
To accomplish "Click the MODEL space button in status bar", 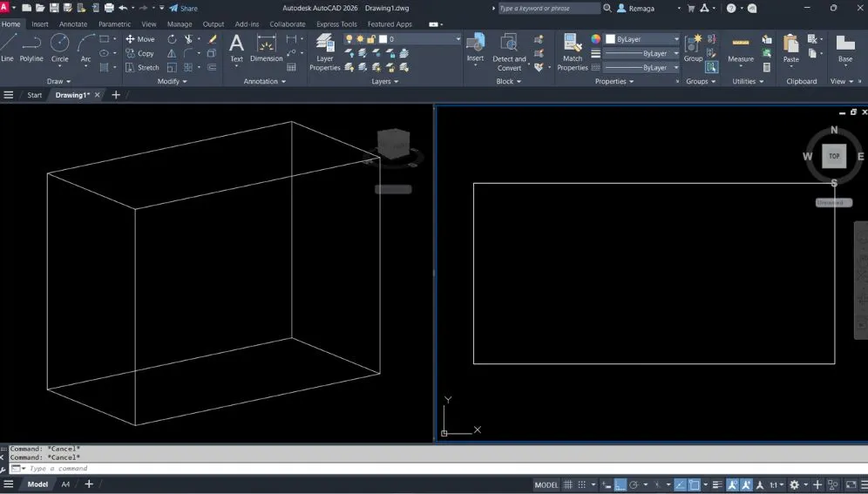I will point(546,485).
